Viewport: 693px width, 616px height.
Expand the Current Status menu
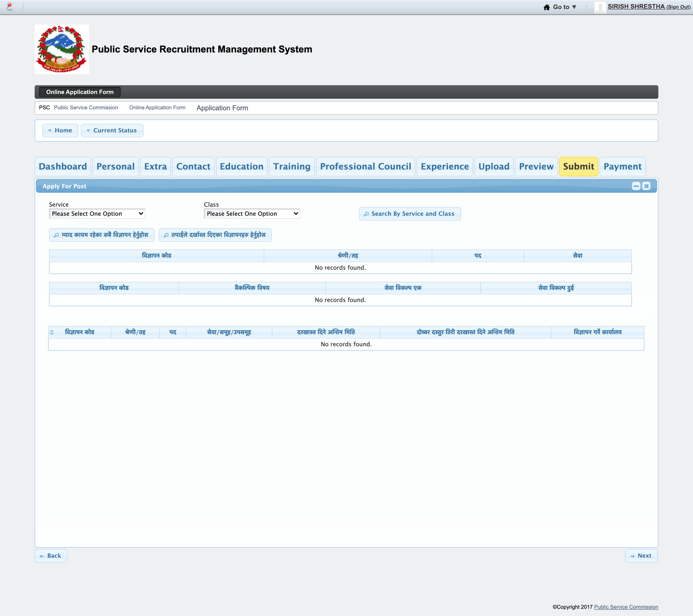[112, 130]
